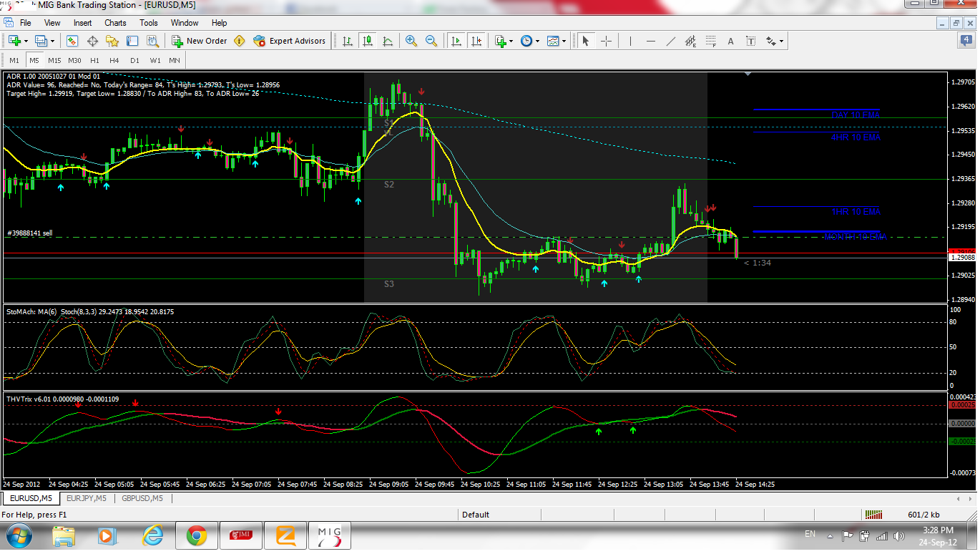This screenshot has width=980, height=554.
Task: Open the Strategy Tester icon
Action: pyautogui.click(x=152, y=41)
